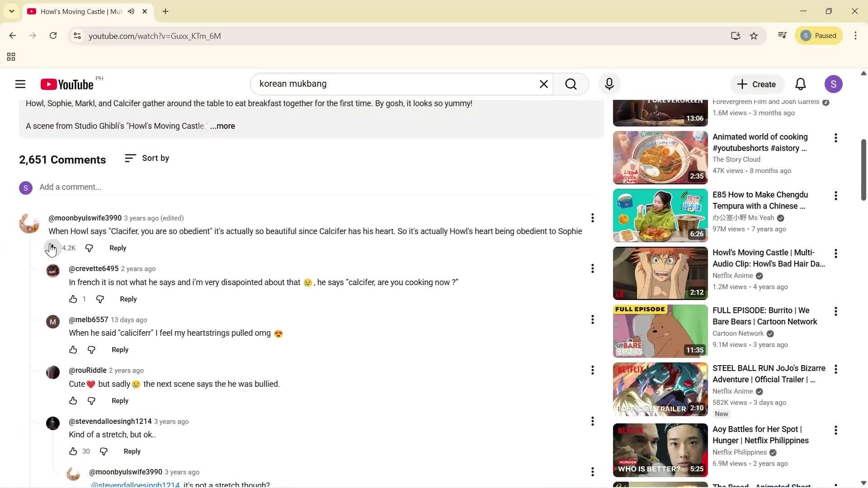Dislike @rouRiddle's comment
Viewport: 868px width, 488px height.
(x=92, y=401)
